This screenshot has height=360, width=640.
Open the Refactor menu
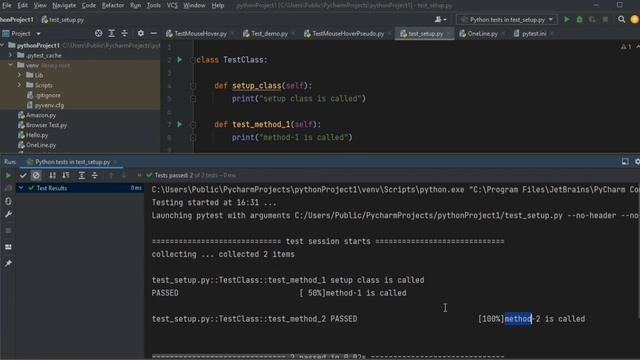113,5
